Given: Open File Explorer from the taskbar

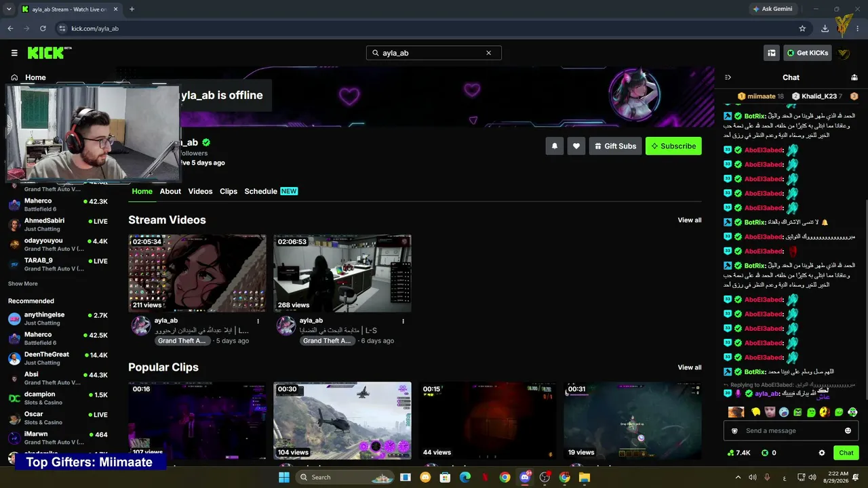Looking at the screenshot, I should (x=585, y=477).
